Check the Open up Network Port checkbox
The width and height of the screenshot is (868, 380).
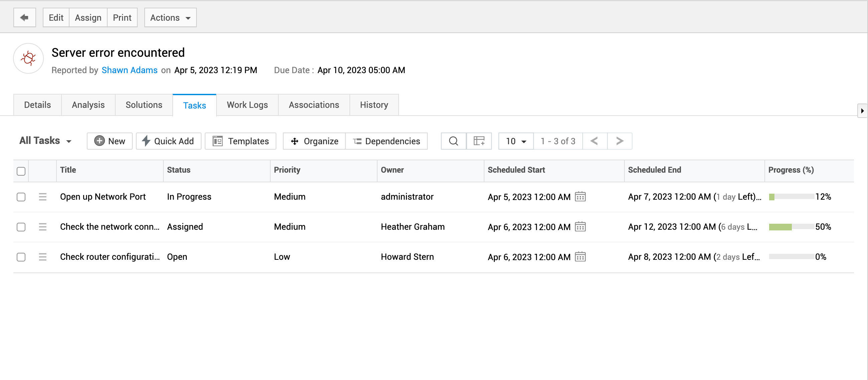tap(21, 197)
